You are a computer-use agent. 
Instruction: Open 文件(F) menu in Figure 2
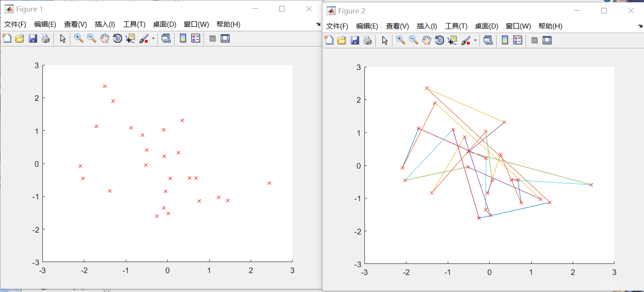[x=337, y=26]
